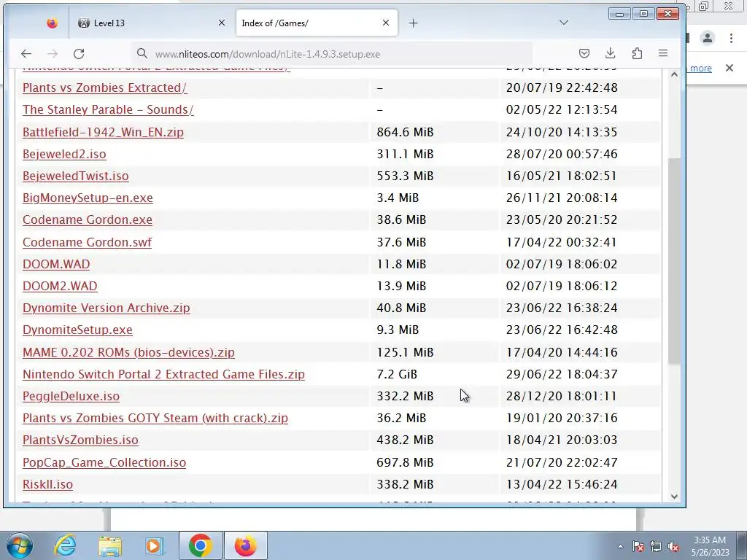This screenshot has width=747, height=560.
Task: Click the Codename Gordon.exe link
Action: (88, 219)
